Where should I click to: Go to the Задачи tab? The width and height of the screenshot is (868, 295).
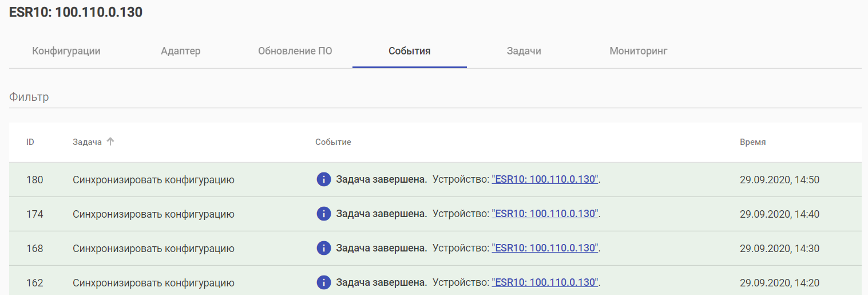pyautogui.click(x=524, y=51)
